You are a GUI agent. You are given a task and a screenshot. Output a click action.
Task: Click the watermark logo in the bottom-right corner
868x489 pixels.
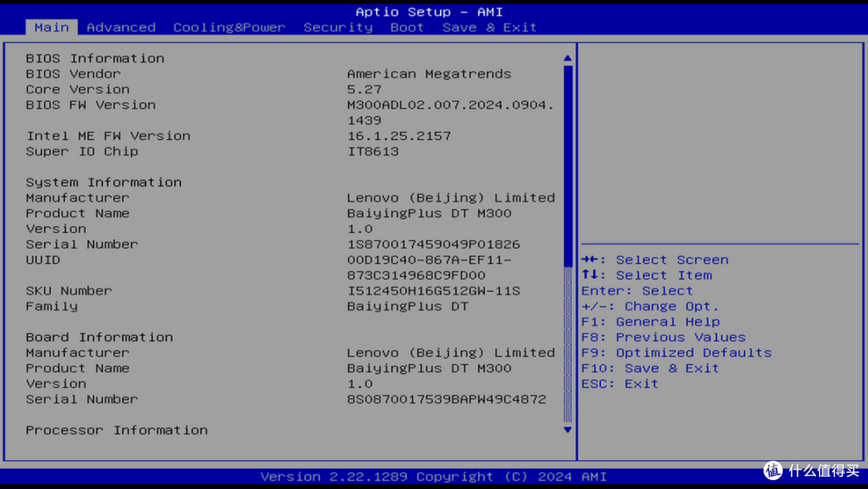[773, 471]
